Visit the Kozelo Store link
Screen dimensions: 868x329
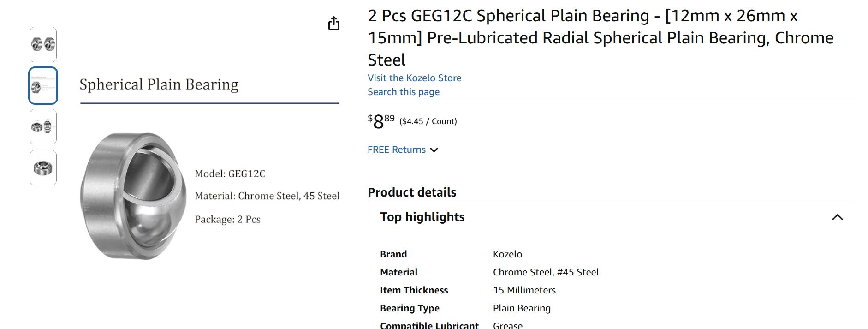click(414, 78)
